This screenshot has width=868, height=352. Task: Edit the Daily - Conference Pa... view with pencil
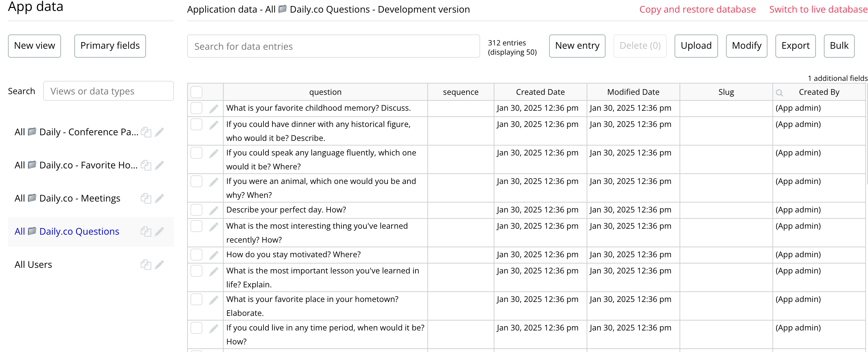coord(159,132)
